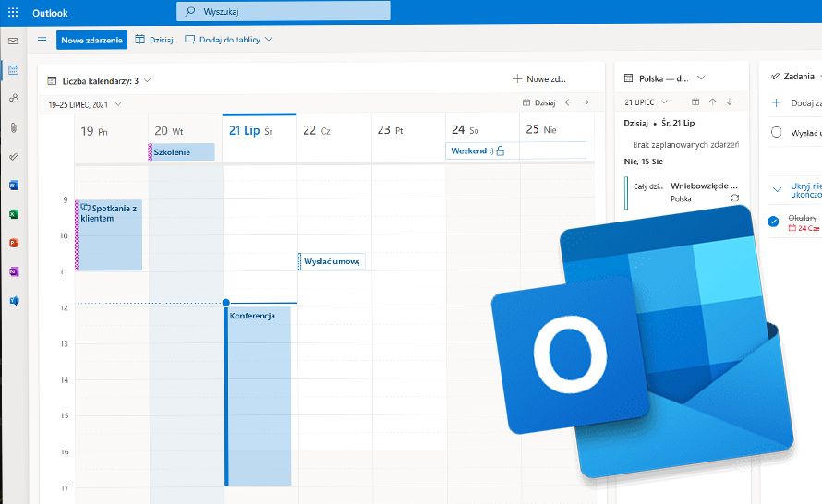Image resolution: width=822 pixels, height=504 pixels.
Task: Launch Excel from the sidebar
Action: click(x=14, y=214)
